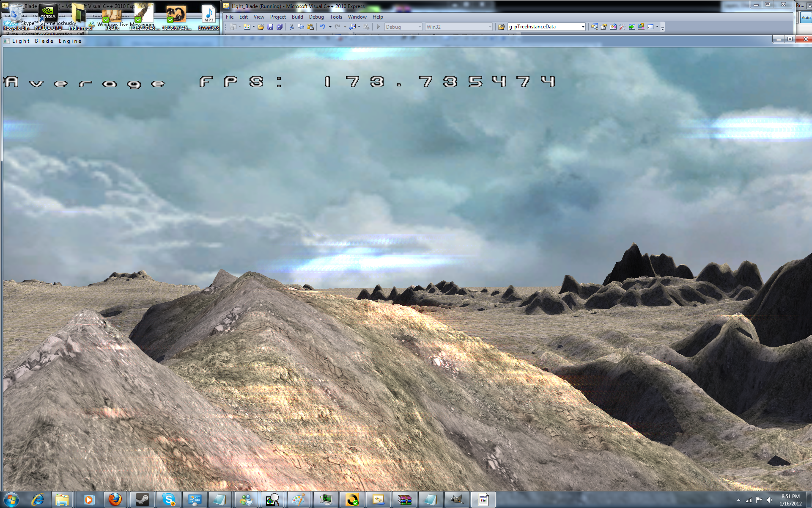The image size is (812, 508).
Task: Open the Debug menu
Action: click(x=316, y=17)
